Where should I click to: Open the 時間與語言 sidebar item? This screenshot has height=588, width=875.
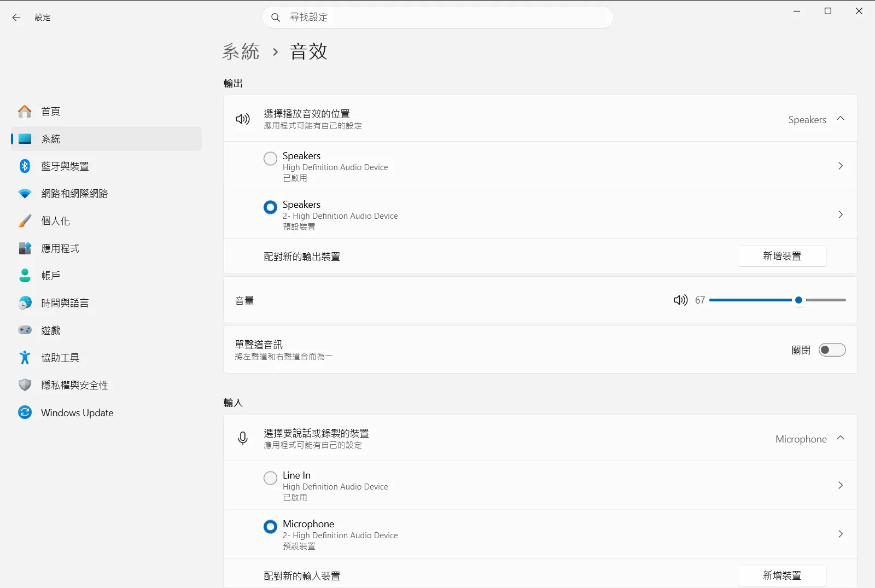click(106, 303)
